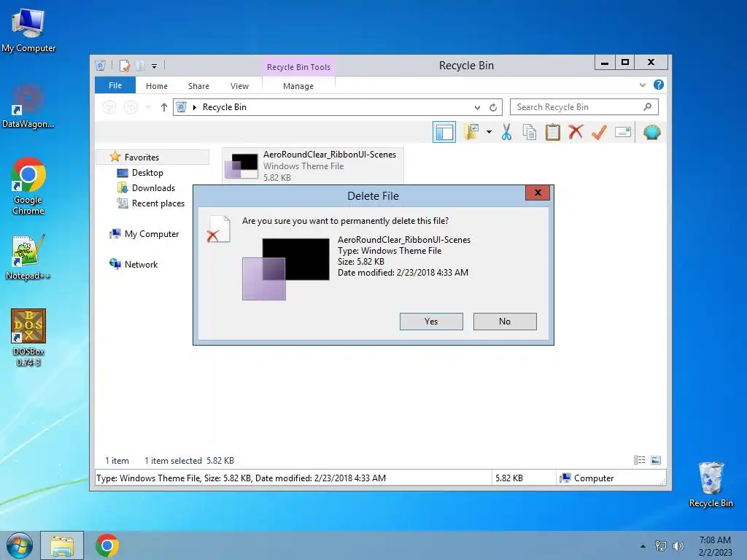The width and height of the screenshot is (747, 560).
Task: Click the folder options toolbar icon
Action: coord(472,132)
